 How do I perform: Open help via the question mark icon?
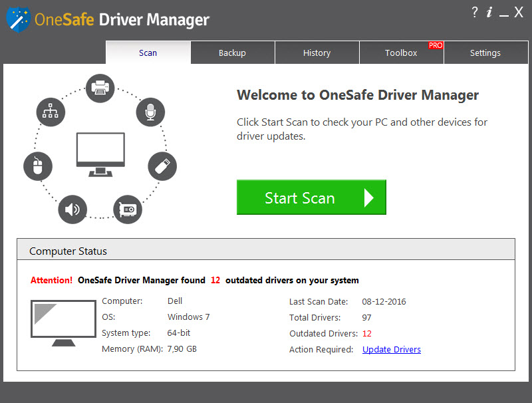474,12
